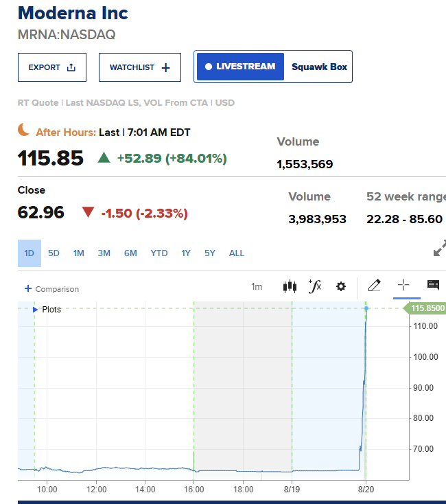Click the Moderna Inc title

(73, 13)
